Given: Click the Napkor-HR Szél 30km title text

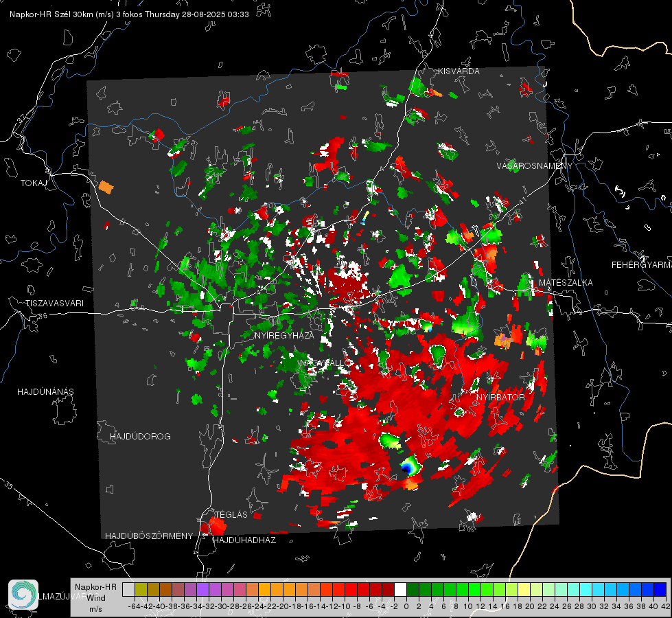Looking at the screenshot, I should tap(62, 14).
